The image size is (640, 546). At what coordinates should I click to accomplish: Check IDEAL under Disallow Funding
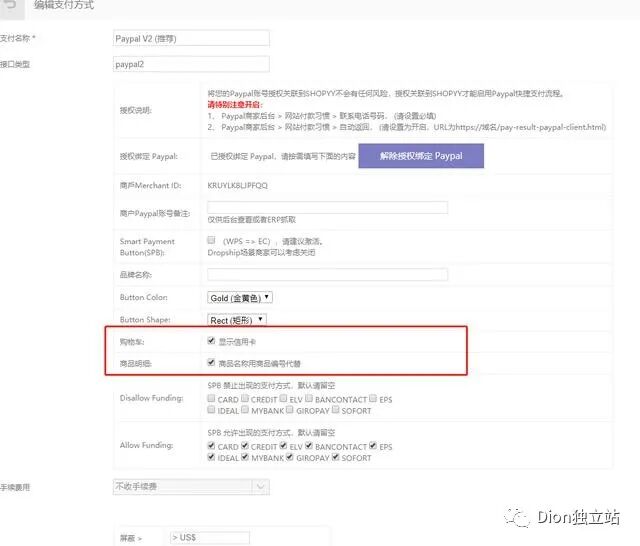(x=211, y=410)
